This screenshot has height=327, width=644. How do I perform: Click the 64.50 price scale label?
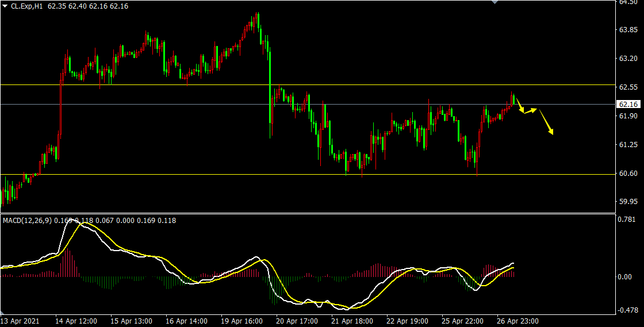pos(627,2)
